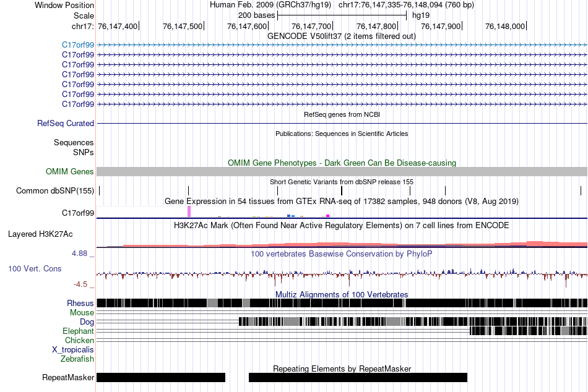The height and width of the screenshot is (392, 588).
Task: Open 'Short Genetic Variants from dbSNP release 155'
Action: tap(342, 182)
